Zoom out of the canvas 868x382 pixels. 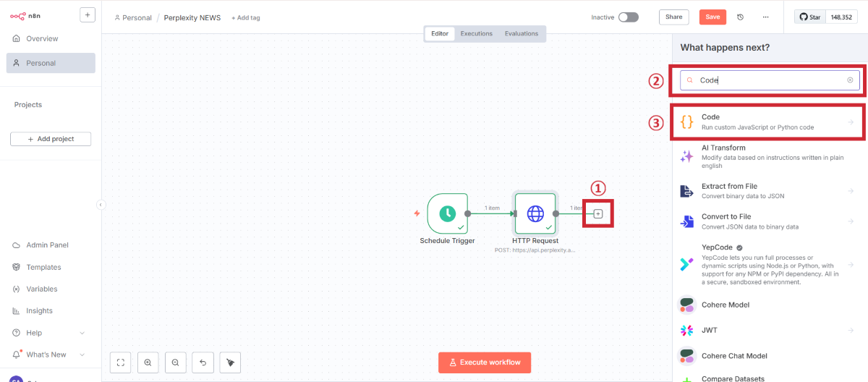tap(175, 362)
